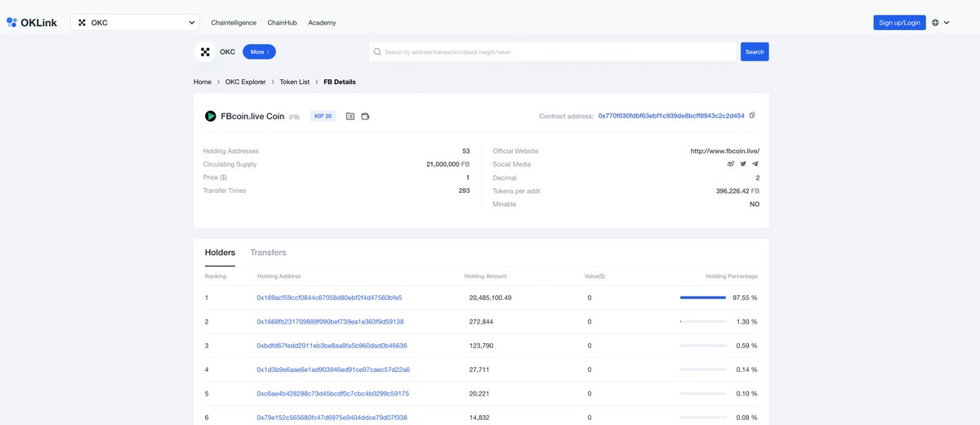Open the Telegram social media icon
The image size is (980, 425).
pos(755,164)
